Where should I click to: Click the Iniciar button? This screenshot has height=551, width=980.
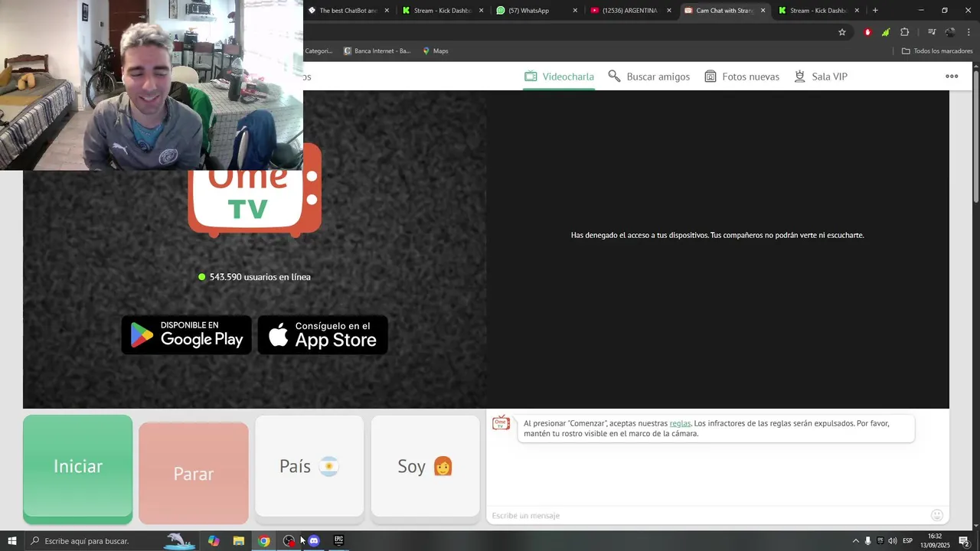77,468
